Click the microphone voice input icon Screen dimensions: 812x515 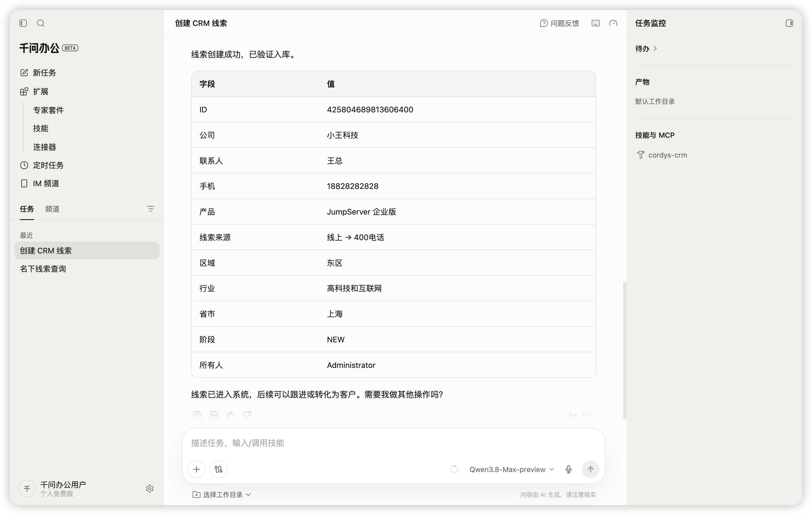[568, 469]
